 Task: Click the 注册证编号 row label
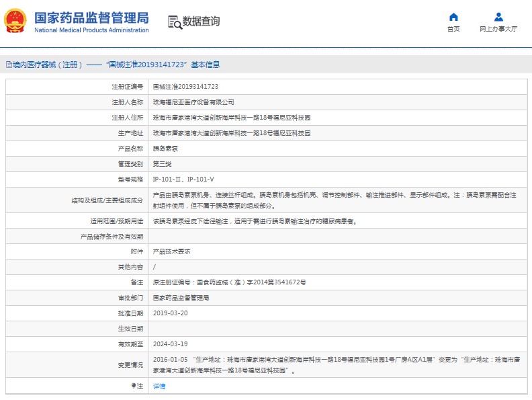(128, 87)
